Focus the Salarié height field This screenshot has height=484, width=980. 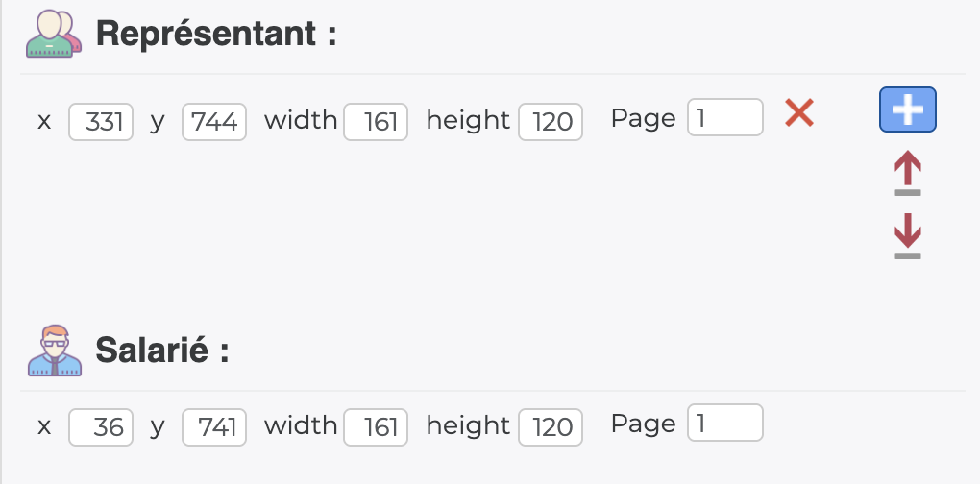(551, 426)
